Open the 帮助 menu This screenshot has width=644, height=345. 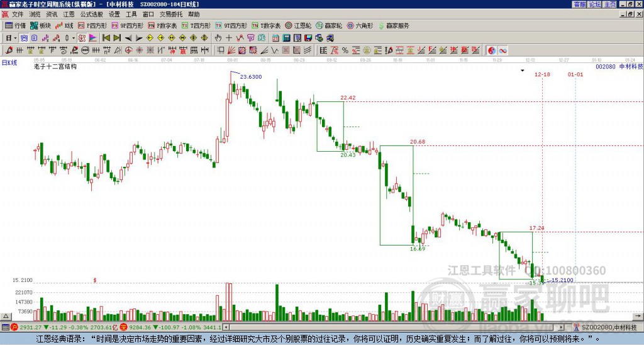click(194, 14)
